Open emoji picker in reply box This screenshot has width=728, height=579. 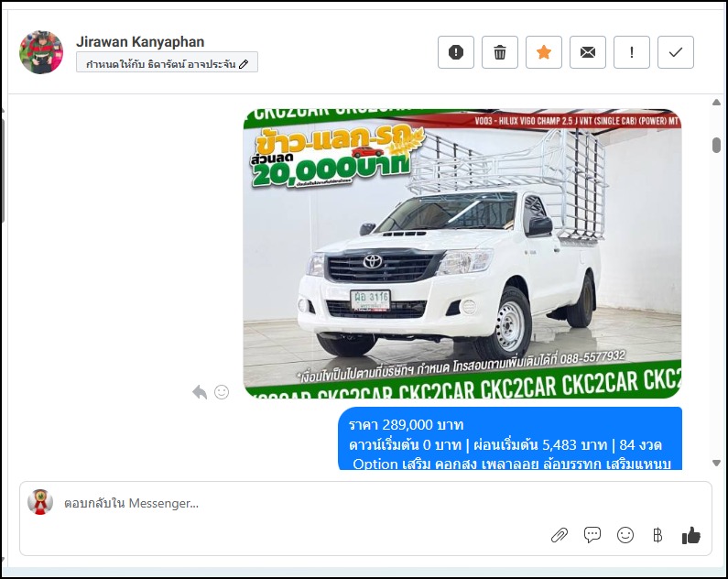pyautogui.click(x=625, y=535)
